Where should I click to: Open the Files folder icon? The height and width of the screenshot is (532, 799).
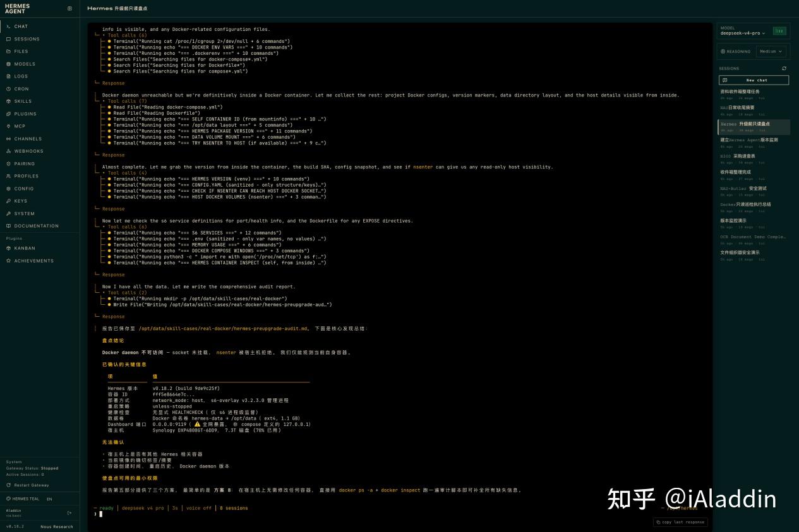(x=8, y=52)
